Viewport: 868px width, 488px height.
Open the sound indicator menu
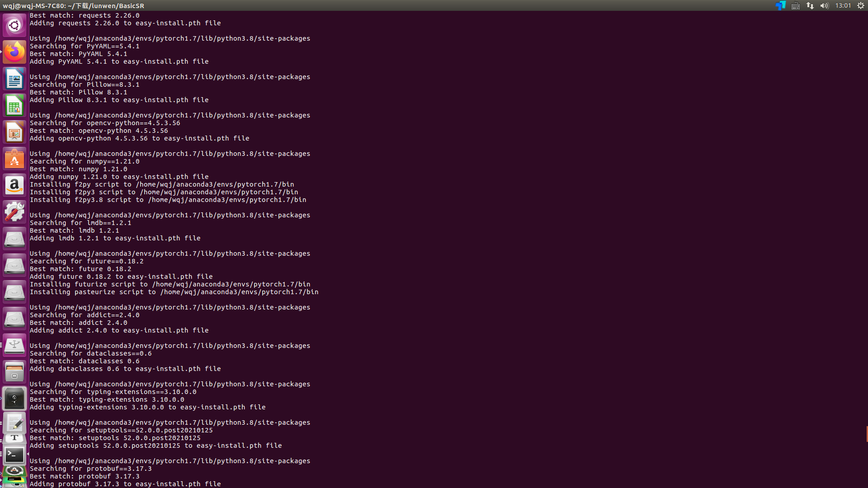click(824, 6)
